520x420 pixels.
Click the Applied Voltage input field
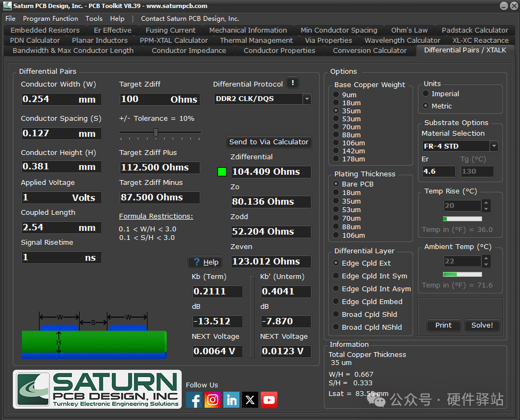(x=61, y=198)
